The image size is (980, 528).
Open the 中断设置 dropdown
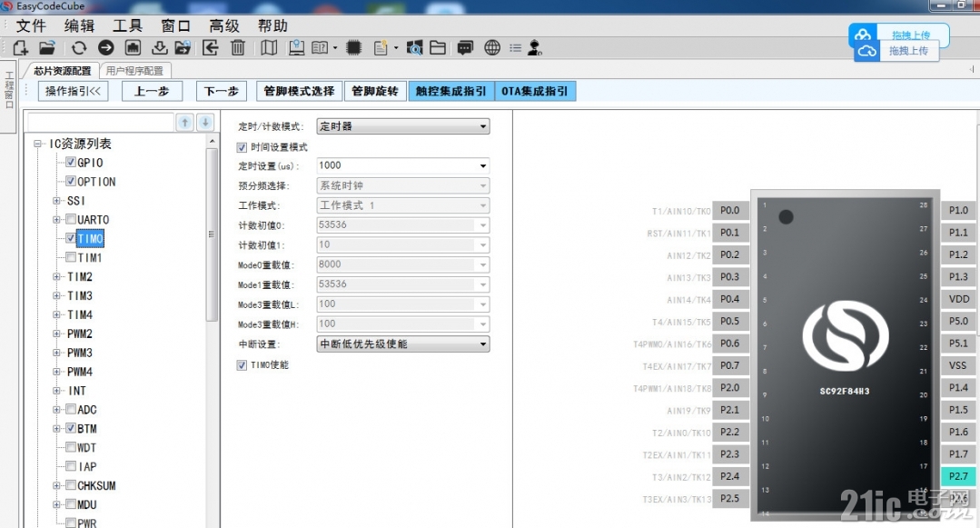[x=402, y=344]
